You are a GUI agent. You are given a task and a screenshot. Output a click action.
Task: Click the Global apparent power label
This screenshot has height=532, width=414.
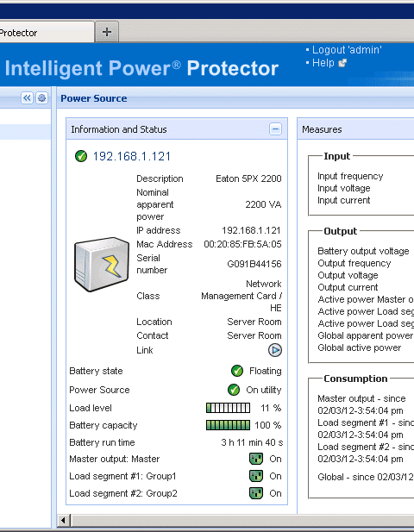[365, 335]
